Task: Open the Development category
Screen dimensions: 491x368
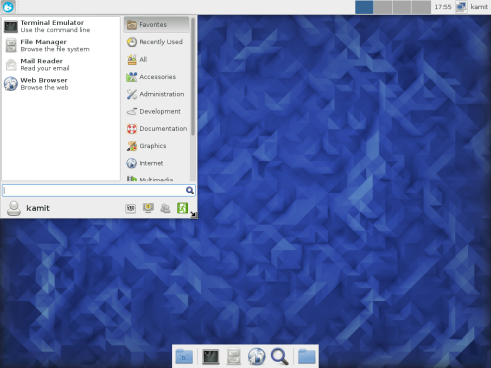Action: point(157,111)
